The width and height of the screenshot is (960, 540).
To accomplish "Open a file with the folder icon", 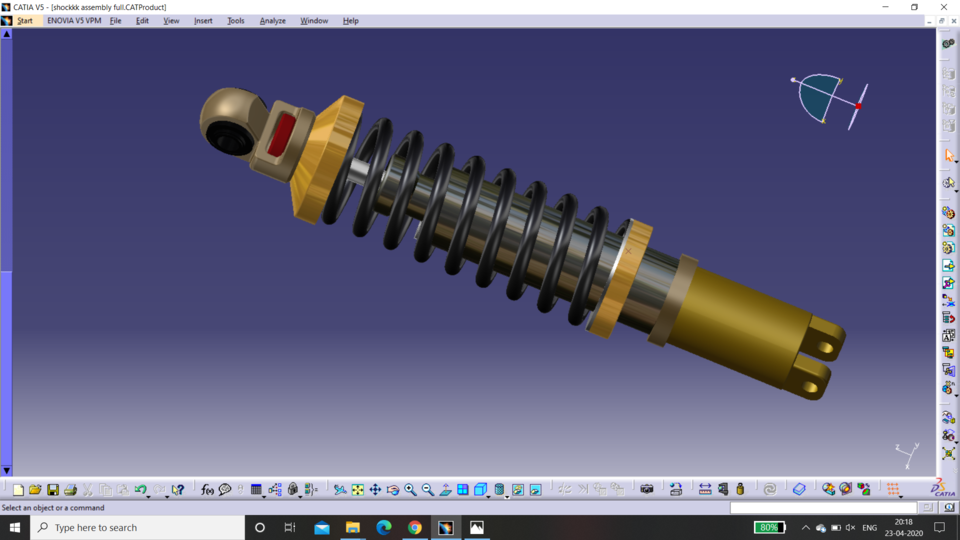I will click(35, 489).
